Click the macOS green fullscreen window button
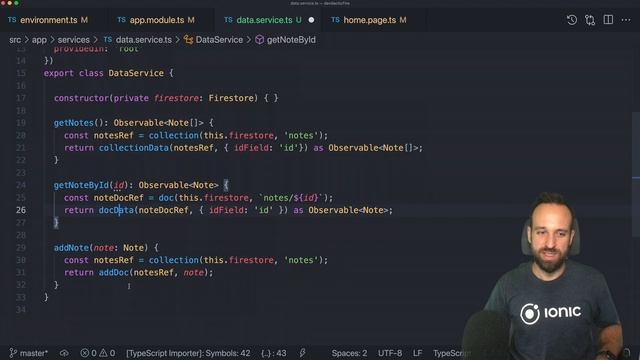This screenshot has height=360, width=640. [x=17, y=3]
